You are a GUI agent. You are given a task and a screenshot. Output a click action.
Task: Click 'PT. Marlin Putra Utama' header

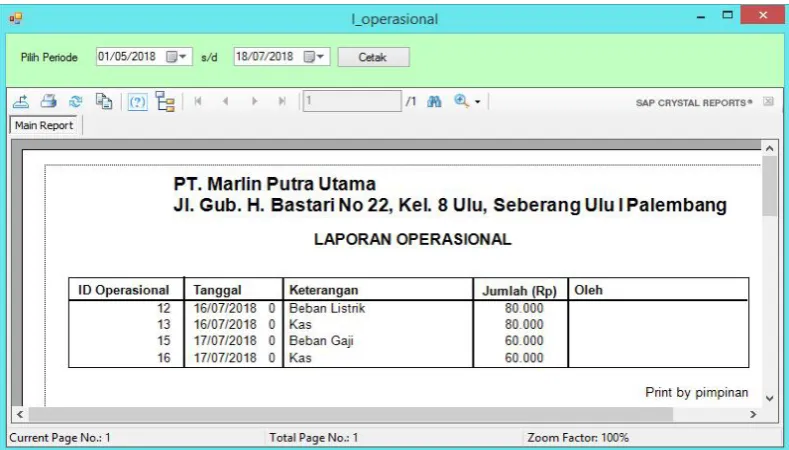(275, 184)
